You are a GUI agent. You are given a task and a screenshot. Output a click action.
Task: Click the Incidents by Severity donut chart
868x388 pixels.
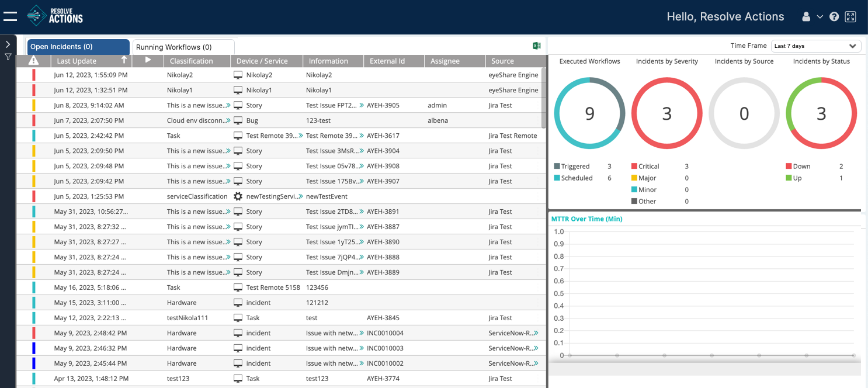pyautogui.click(x=666, y=113)
